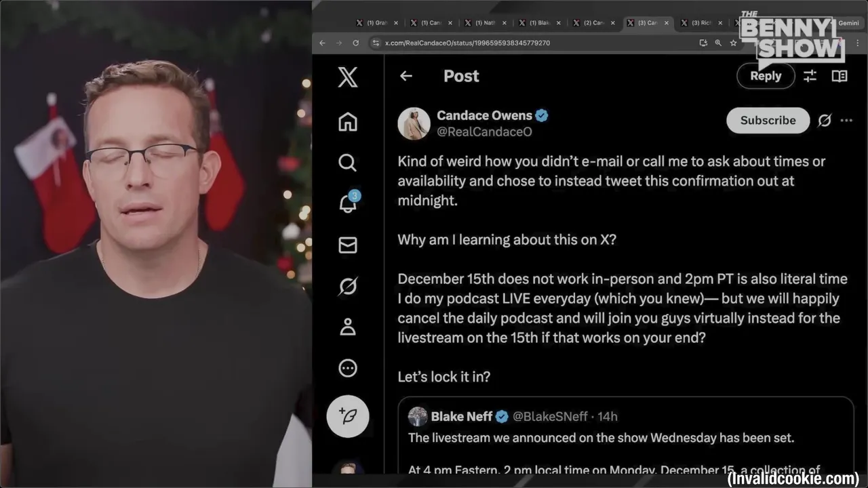
Task: Open Messages envelope icon
Action: [348, 245]
